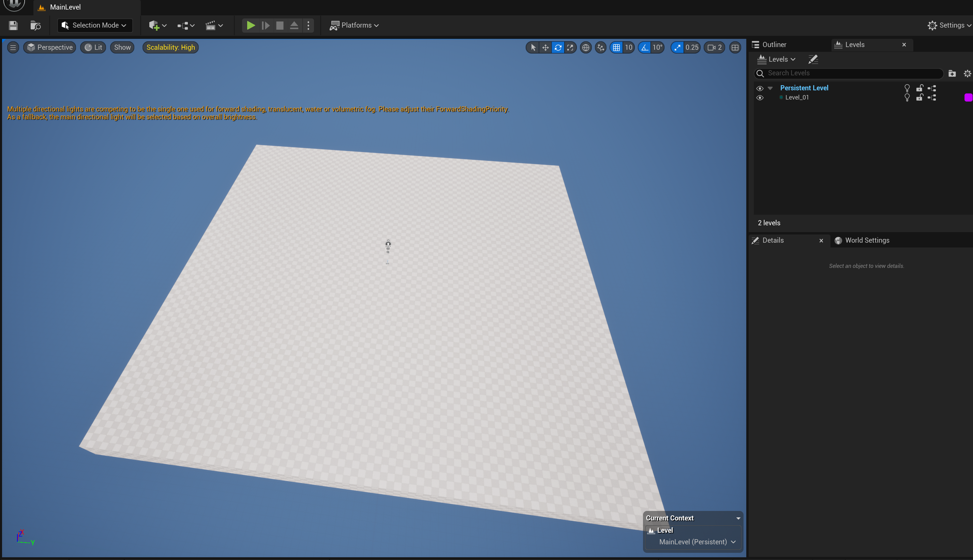
Task: Toggle grid snapping icon
Action: coord(616,47)
